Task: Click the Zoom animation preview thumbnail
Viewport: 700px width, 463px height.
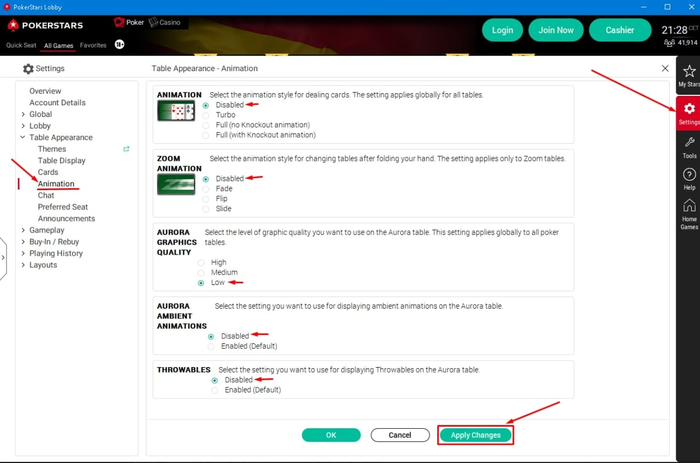Action: [x=176, y=184]
